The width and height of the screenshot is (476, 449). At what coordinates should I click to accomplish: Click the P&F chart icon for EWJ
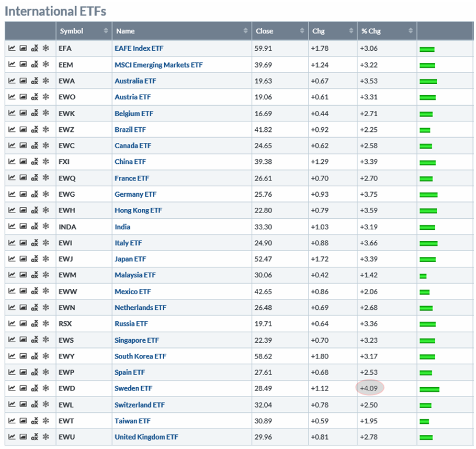tap(35, 259)
